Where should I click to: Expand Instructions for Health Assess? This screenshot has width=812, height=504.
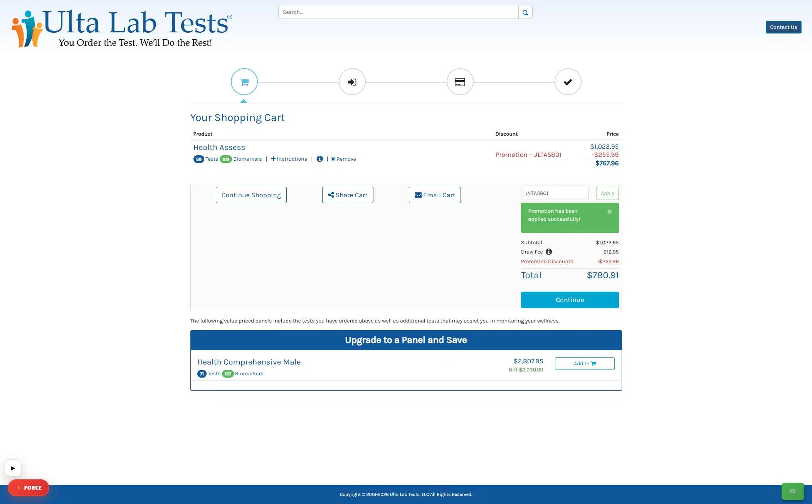coord(289,159)
